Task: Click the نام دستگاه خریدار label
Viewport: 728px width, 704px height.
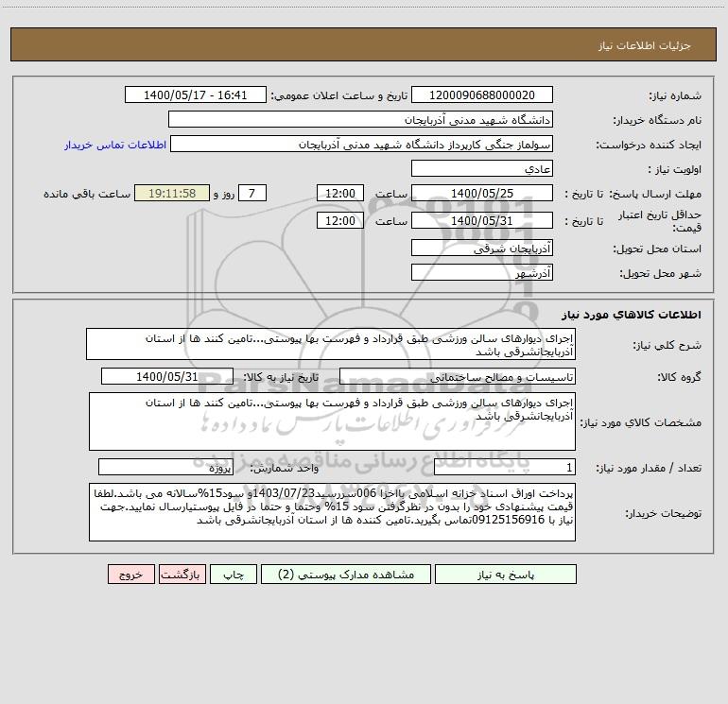Action: click(657, 120)
